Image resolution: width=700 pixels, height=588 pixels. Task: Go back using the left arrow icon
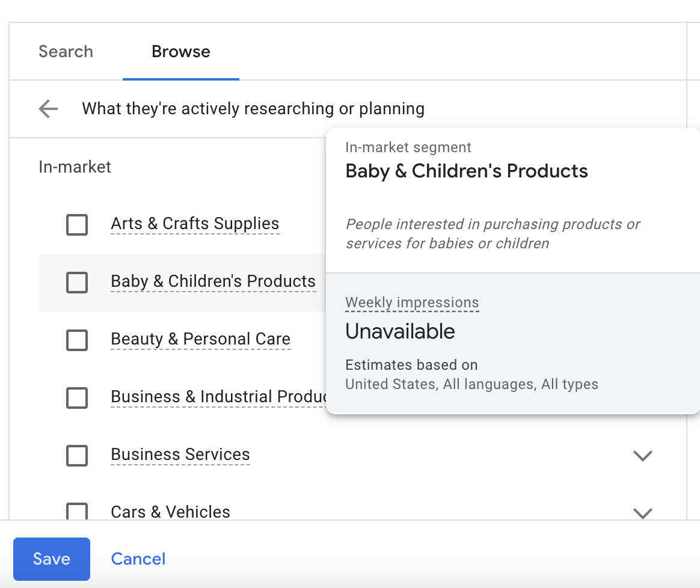[48, 109]
